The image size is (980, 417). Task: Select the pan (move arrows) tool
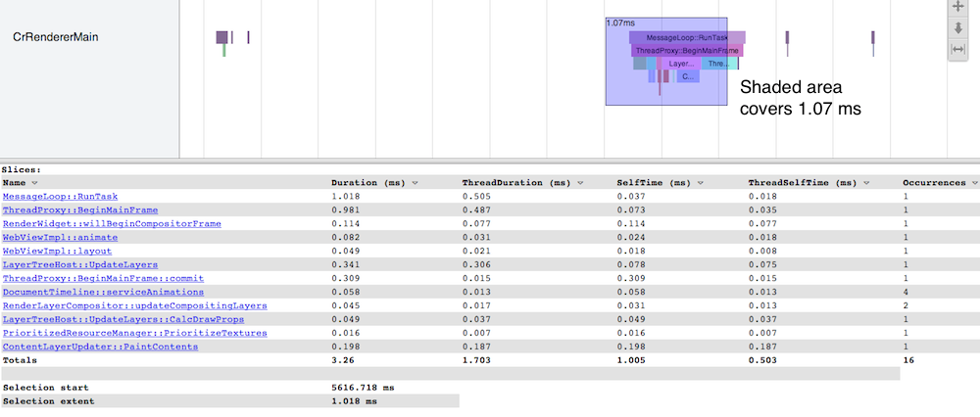(x=959, y=6)
